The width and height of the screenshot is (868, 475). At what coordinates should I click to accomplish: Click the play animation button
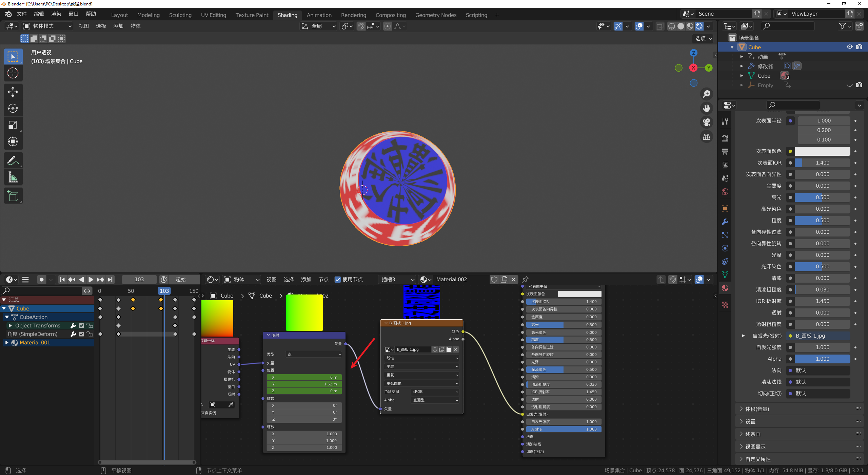point(91,280)
